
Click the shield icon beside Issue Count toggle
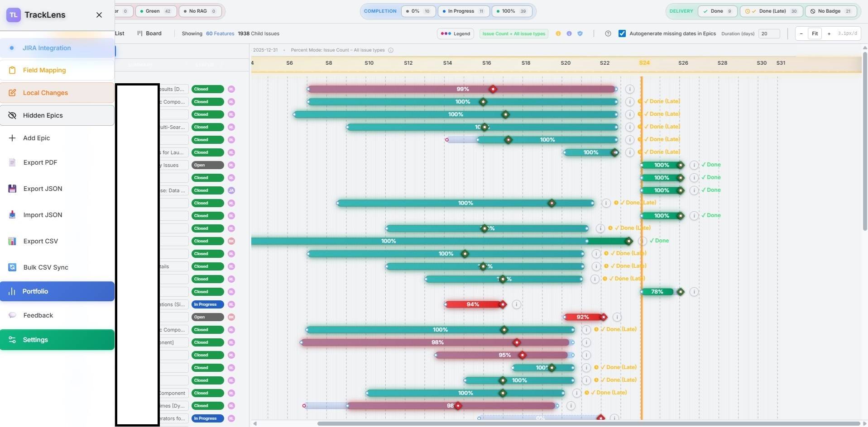tap(580, 33)
